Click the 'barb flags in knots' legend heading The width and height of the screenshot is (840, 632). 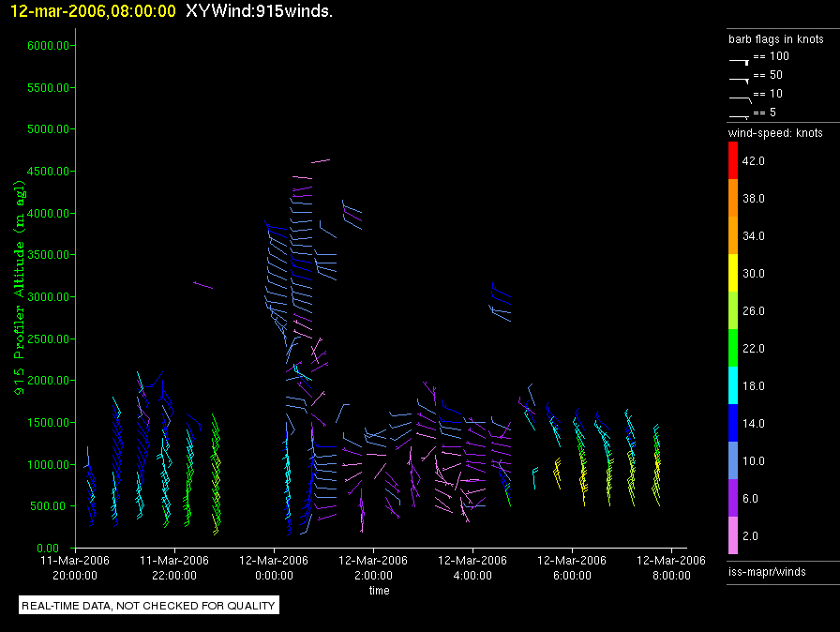pos(775,39)
